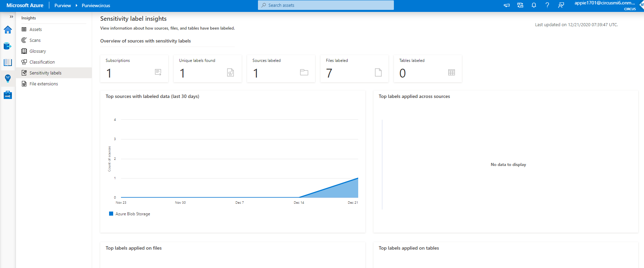Open the release notes megaphone icon
Viewport: 644px width, 268px height.
pyautogui.click(x=506, y=5)
